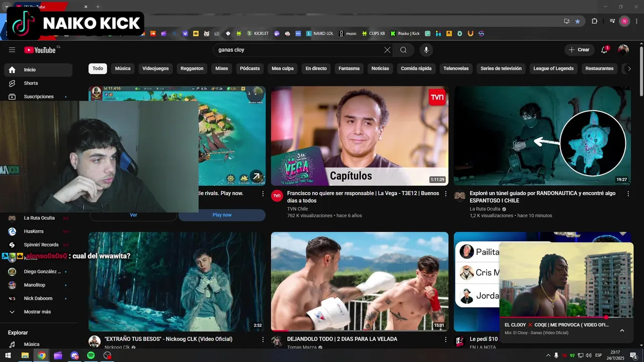
Task: Show hidden system tray icons
Action: click(x=548, y=355)
